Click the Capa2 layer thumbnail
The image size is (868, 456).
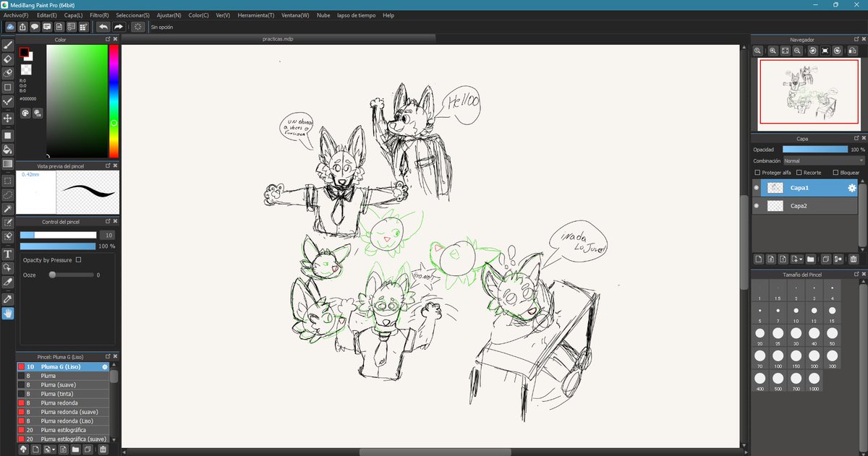tap(775, 206)
